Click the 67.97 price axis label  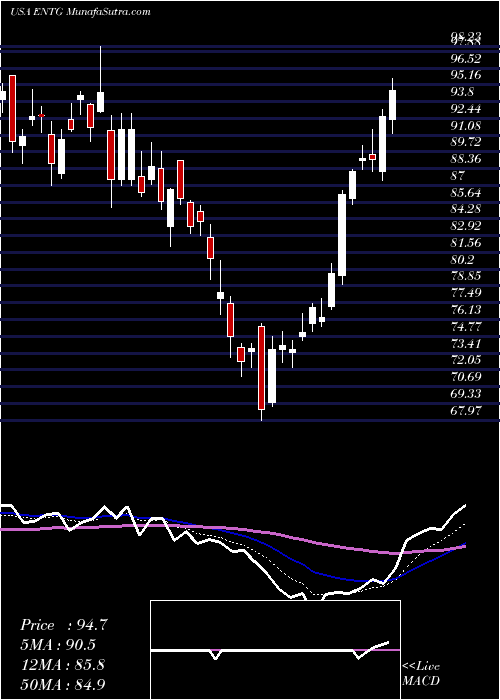(x=467, y=411)
